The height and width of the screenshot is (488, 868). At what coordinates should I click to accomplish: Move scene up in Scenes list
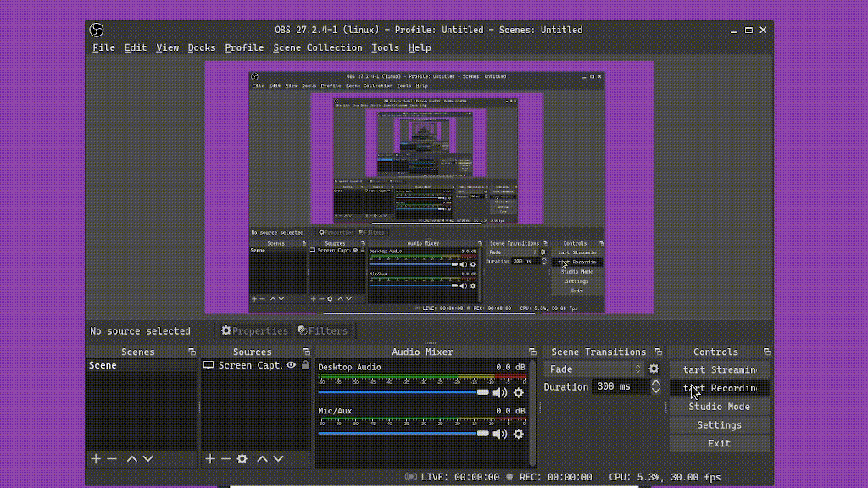click(x=131, y=458)
